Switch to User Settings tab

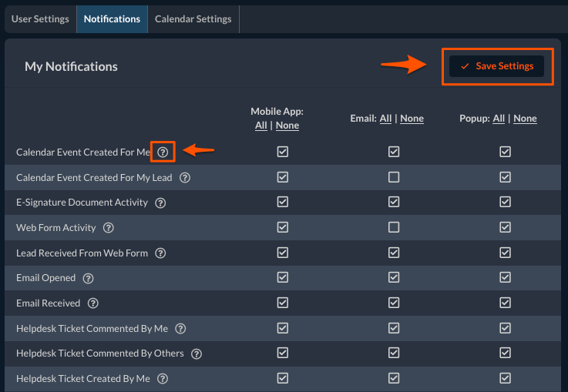coord(40,19)
